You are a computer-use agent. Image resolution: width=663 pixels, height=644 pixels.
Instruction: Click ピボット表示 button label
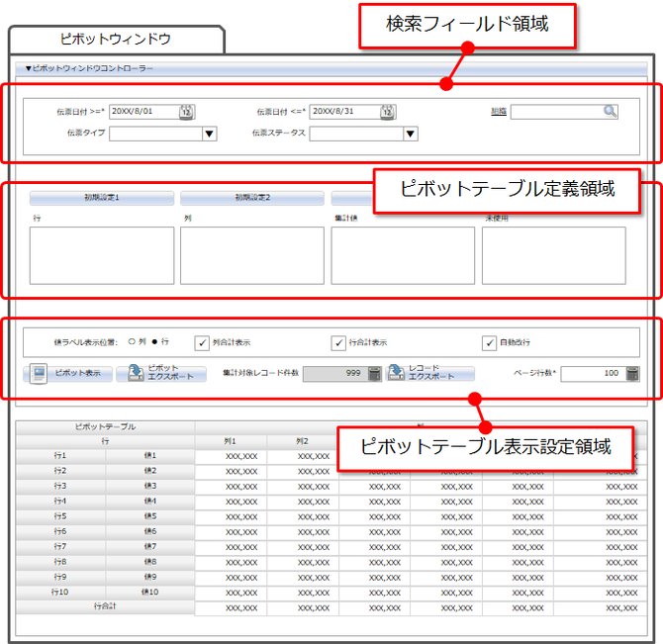click(x=78, y=373)
